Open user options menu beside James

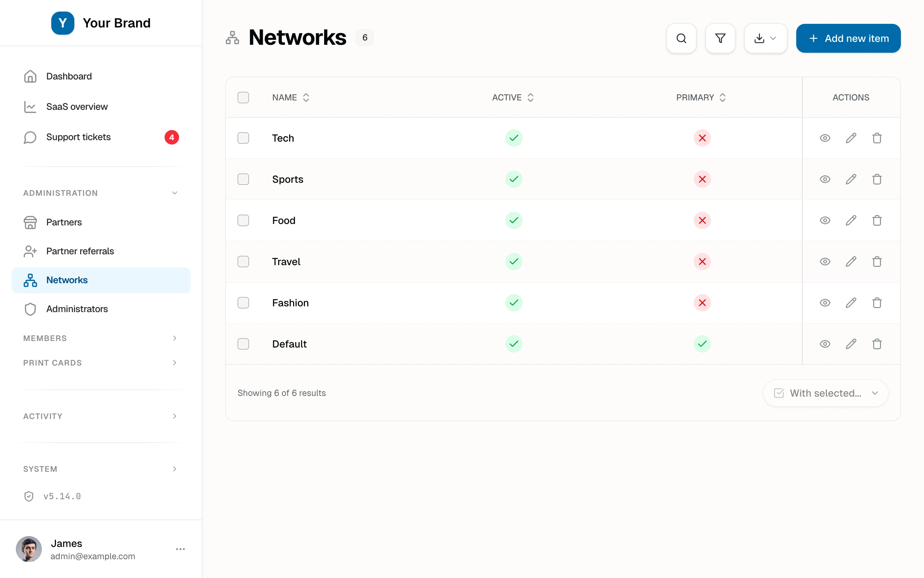click(180, 549)
